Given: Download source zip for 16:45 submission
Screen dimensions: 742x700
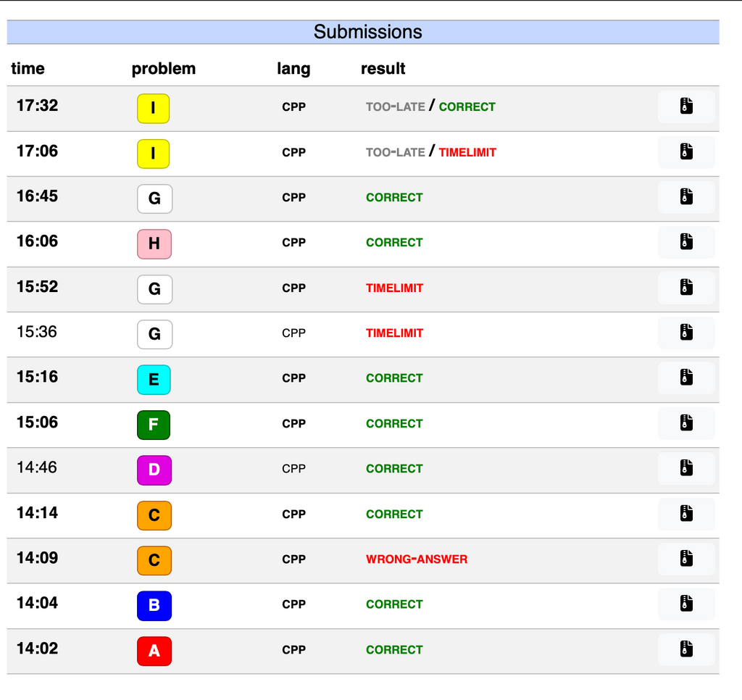Looking at the screenshot, I should (x=686, y=197).
